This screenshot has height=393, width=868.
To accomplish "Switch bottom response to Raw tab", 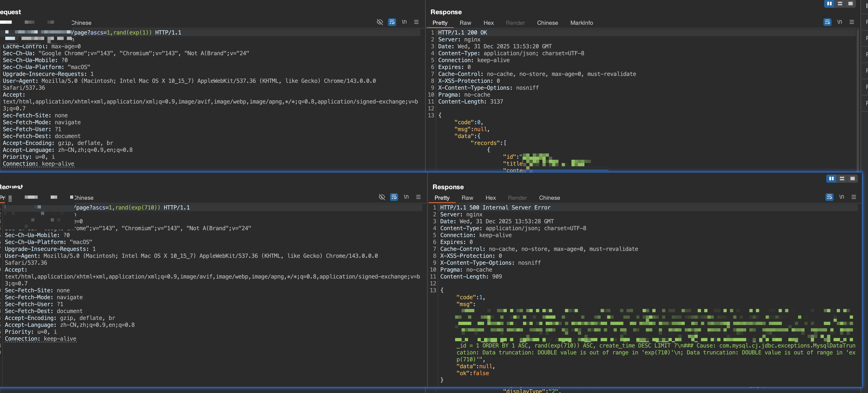I will (467, 198).
